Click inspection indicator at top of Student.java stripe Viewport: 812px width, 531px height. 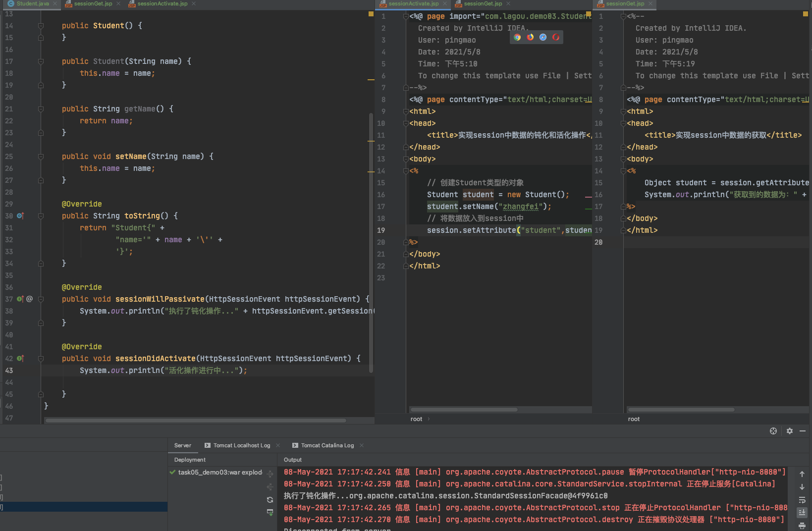pos(371,14)
